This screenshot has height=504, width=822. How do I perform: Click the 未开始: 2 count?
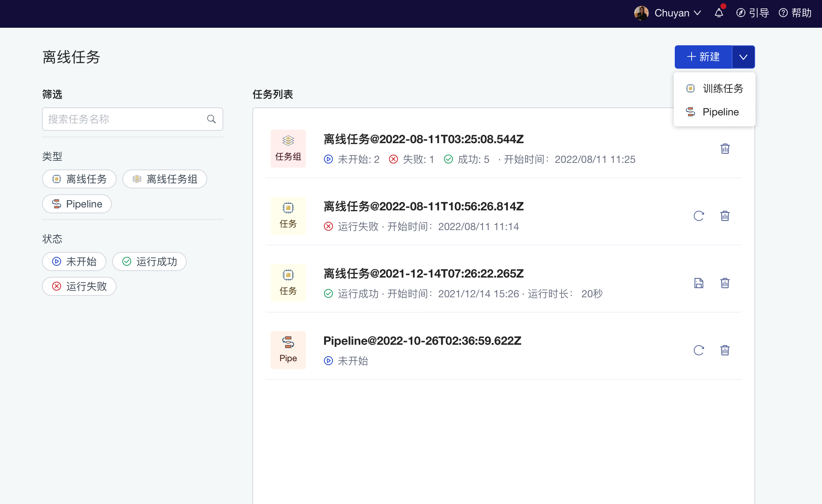(x=352, y=159)
